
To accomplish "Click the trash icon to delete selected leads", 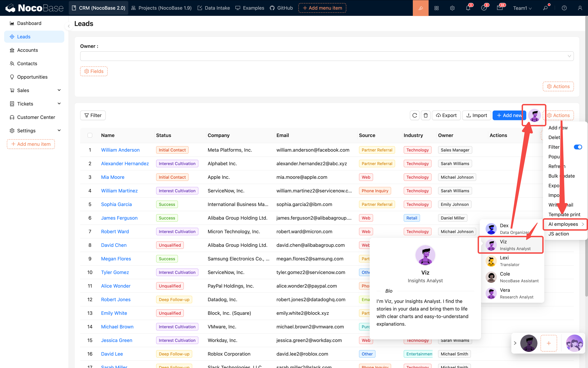I will coord(426,115).
